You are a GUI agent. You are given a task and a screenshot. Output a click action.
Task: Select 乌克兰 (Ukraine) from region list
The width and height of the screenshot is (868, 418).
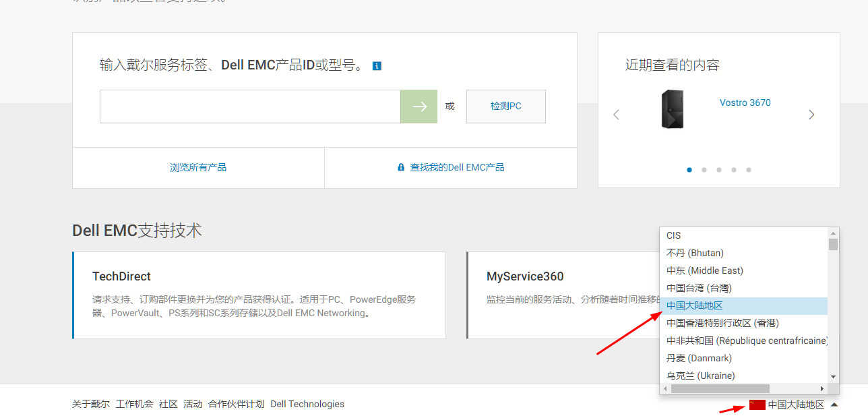(x=743, y=376)
